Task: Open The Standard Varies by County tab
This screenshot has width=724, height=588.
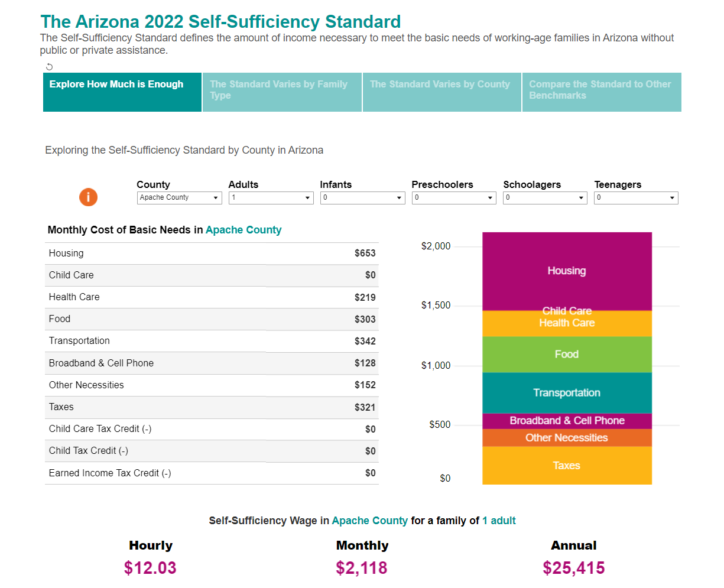Action: tap(441, 92)
